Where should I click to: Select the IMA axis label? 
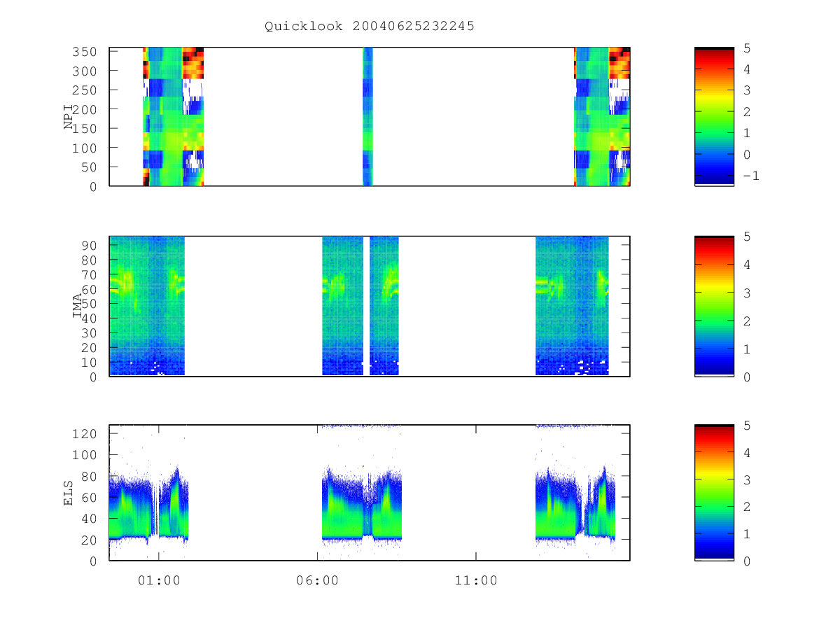click(78, 306)
